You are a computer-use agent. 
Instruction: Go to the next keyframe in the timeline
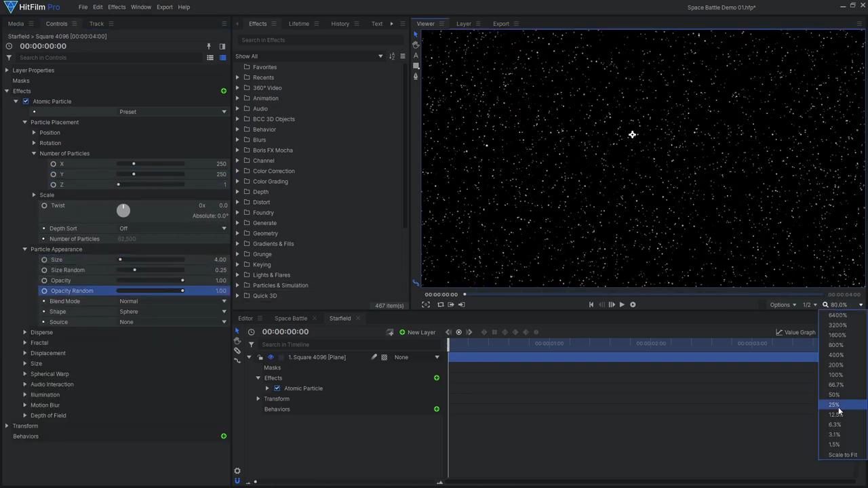pos(469,332)
